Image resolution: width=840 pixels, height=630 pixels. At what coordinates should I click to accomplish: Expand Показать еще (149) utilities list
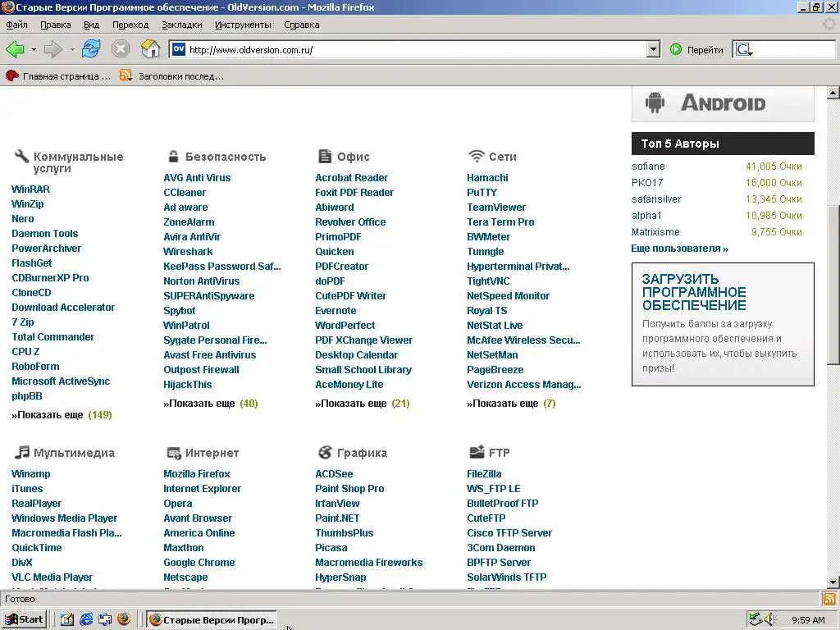pyautogui.click(x=62, y=414)
